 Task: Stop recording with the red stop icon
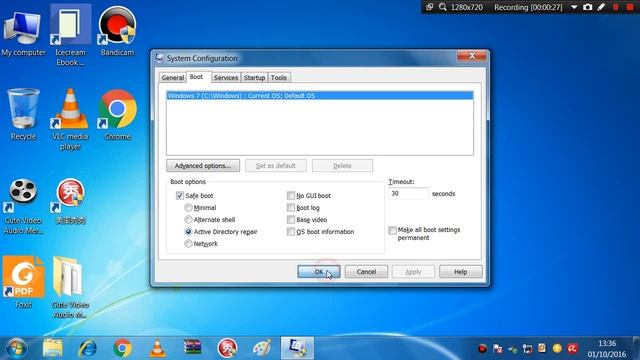coord(630,7)
